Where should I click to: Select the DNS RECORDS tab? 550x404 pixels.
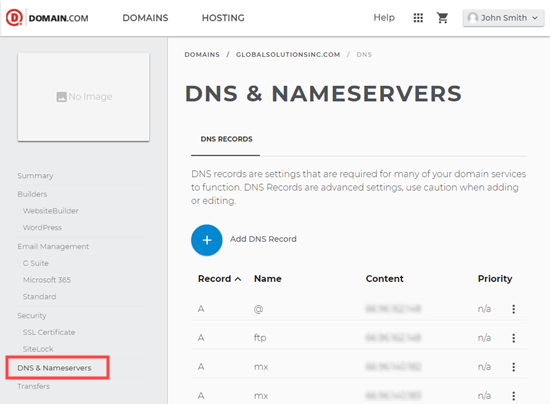(226, 139)
